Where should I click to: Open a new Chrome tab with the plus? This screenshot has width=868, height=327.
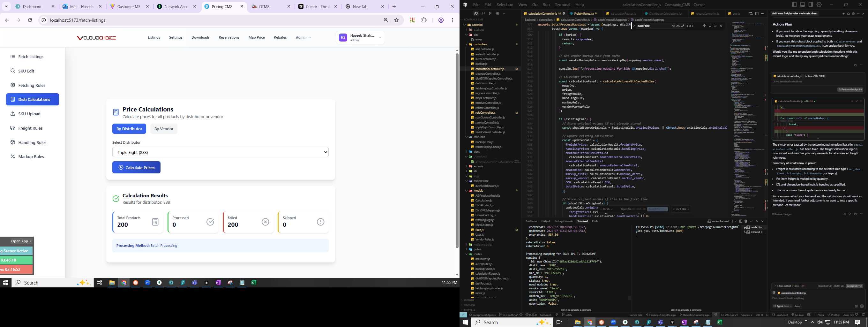(394, 6)
